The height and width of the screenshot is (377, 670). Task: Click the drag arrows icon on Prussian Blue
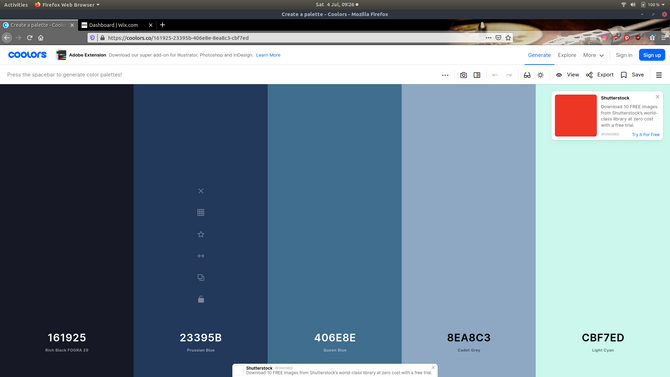pyautogui.click(x=201, y=256)
